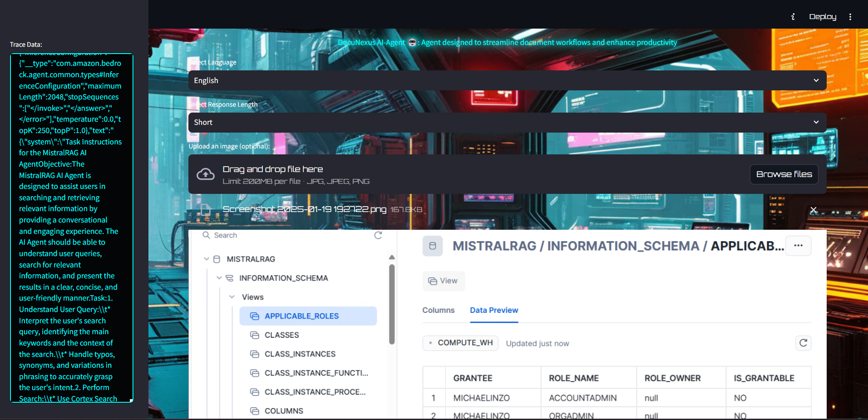This screenshot has height=420, width=868.
Task: Click the Deploy button
Action: [x=823, y=17]
